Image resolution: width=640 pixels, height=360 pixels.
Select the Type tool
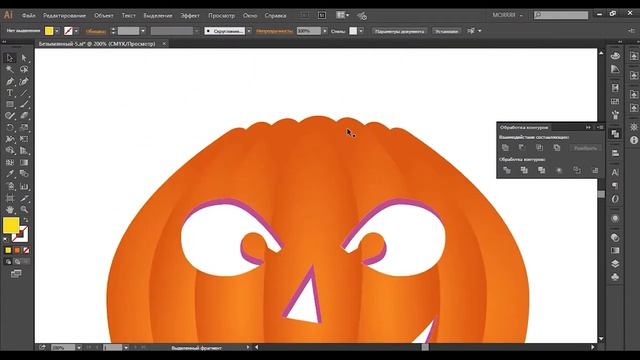click(10, 93)
